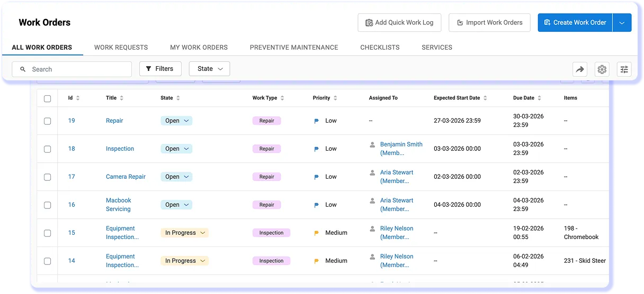The image size is (644, 294).
Task: Switch to Preventive Maintenance tab
Action: click(x=293, y=47)
